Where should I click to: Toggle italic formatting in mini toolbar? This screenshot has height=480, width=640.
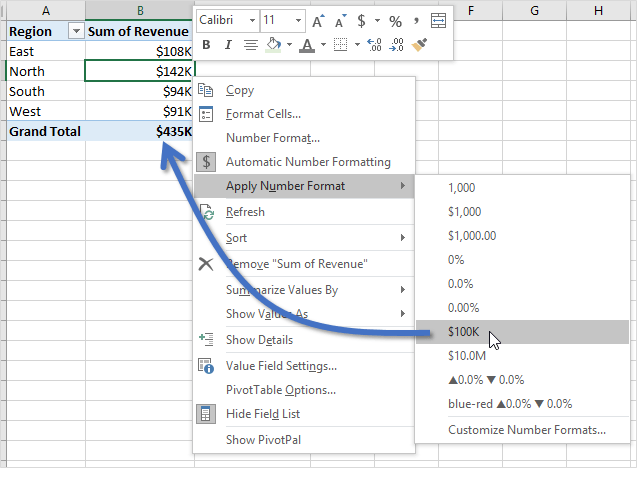pyautogui.click(x=227, y=45)
